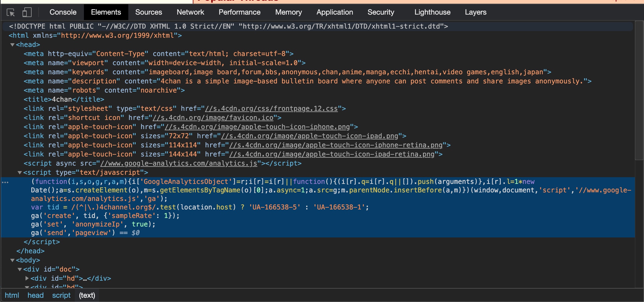Image resolution: width=644 pixels, height=302 pixels.
Task: Activate the inspect element picker icon
Action: pos(11,12)
